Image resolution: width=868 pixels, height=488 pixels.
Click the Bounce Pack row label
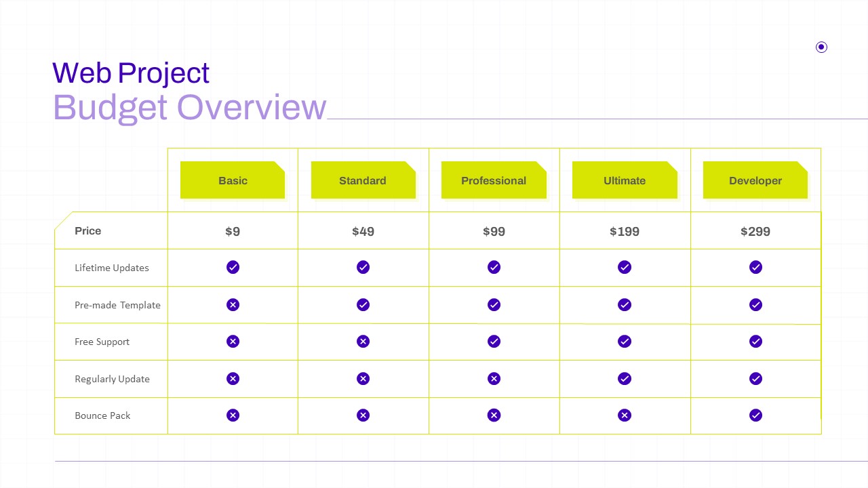coord(102,415)
